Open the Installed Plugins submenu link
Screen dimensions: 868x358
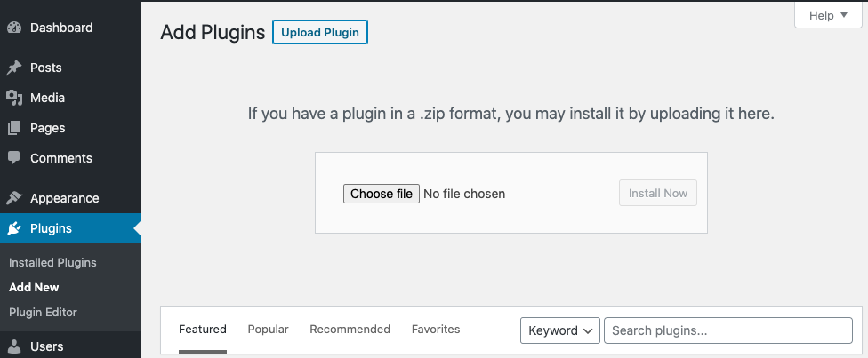52,263
